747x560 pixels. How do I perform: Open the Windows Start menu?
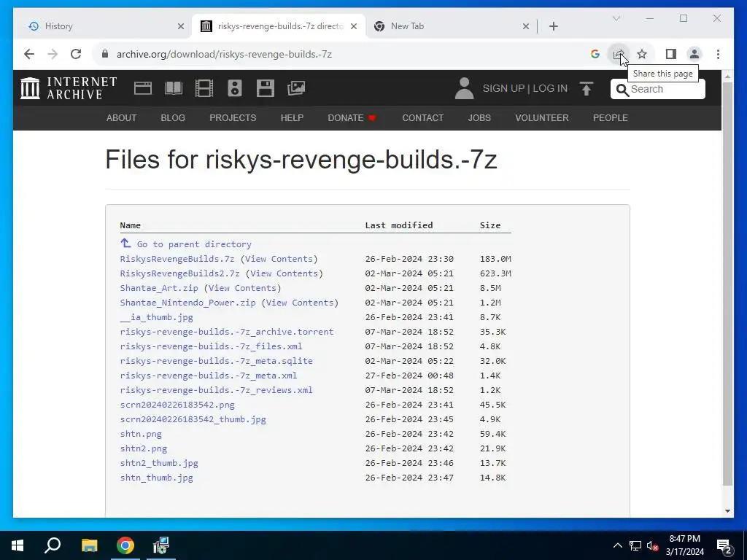[18, 545]
